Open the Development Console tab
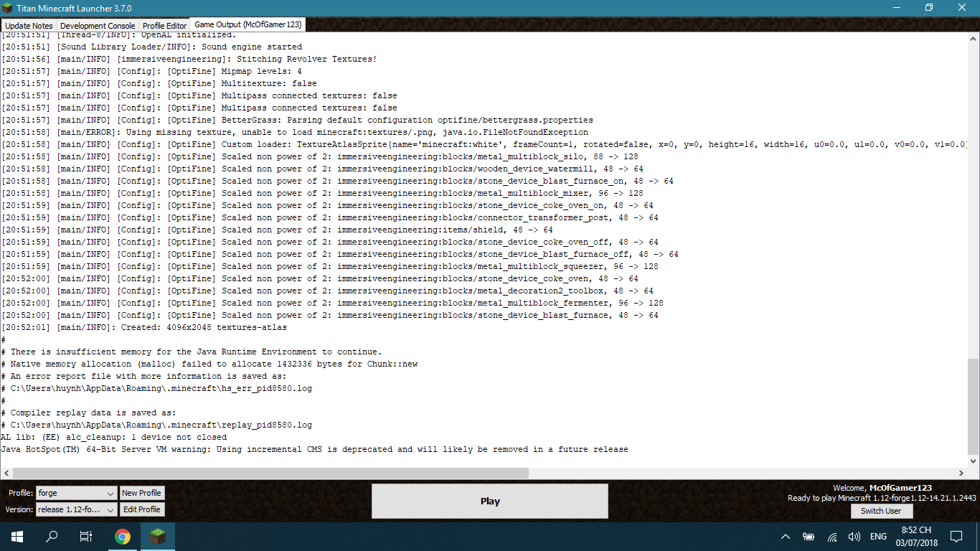Image resolution: width=980 pixels, height=551 pixels. click(x=98, y=26)
